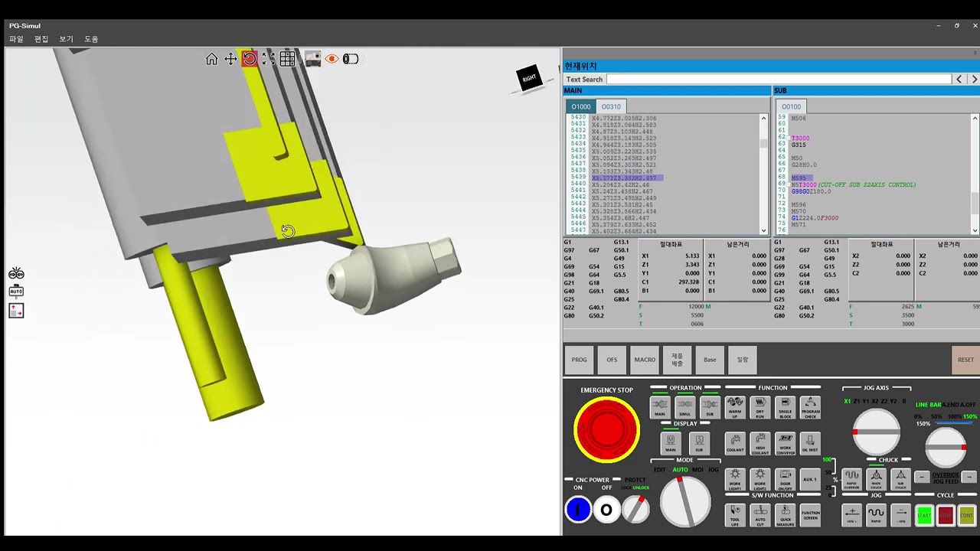Click the WORK LIGHT2 icon button
The width and height of the screenshot is (980, 551).
tap(760, 479)
